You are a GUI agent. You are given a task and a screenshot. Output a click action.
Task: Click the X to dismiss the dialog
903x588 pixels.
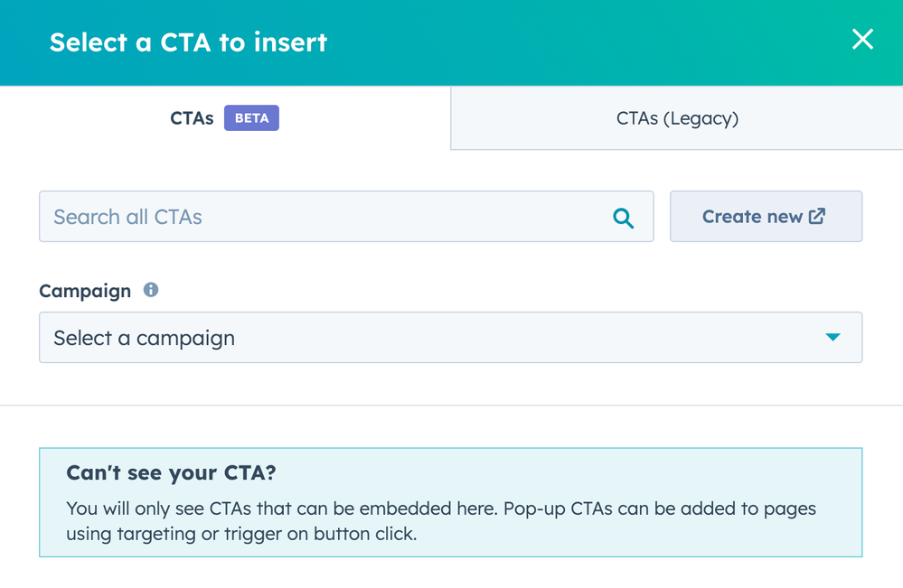[862, 40]
